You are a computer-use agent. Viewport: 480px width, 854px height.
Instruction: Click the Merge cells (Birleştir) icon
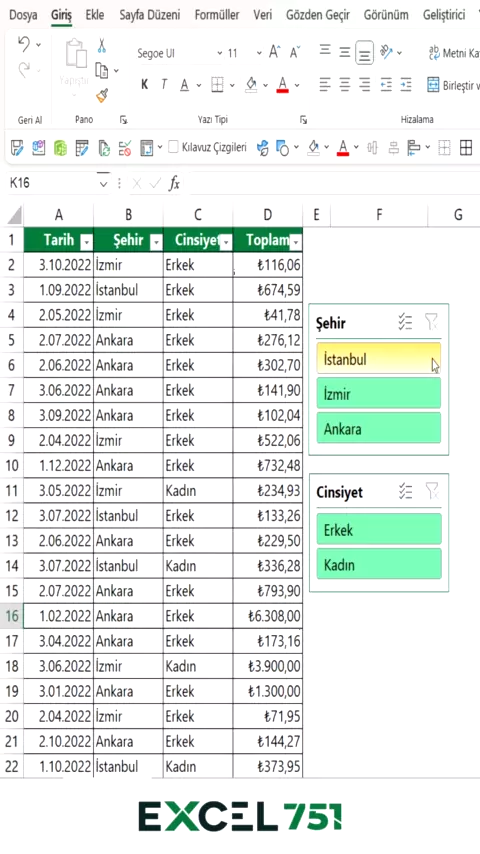coord(433,85)
